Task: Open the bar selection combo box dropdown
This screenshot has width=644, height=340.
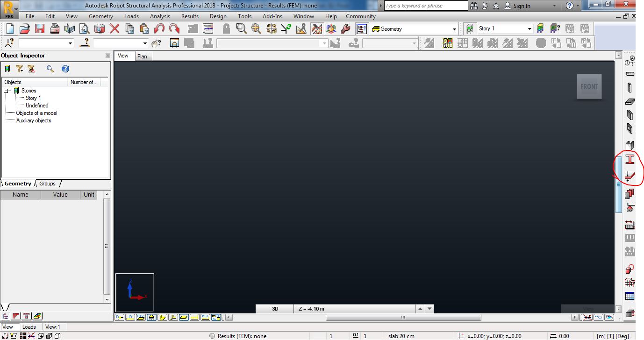Action: [145, 43]
